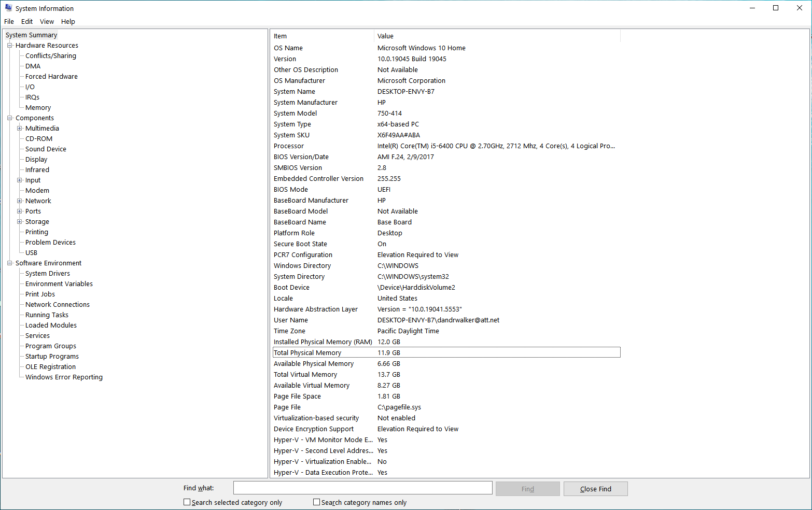View Startup Programs
The image size is (812, 510).
click(52, 357)
